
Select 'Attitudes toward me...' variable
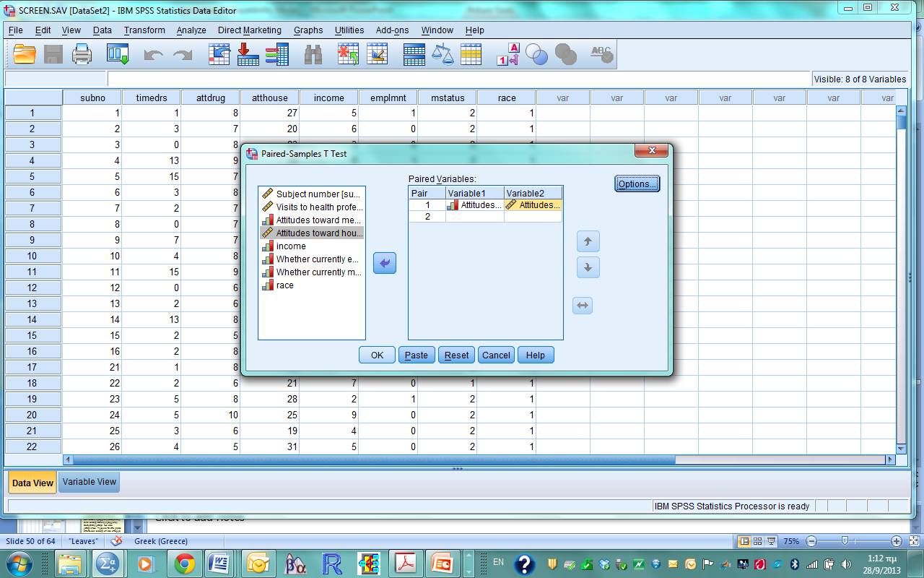tap(312, 220)
